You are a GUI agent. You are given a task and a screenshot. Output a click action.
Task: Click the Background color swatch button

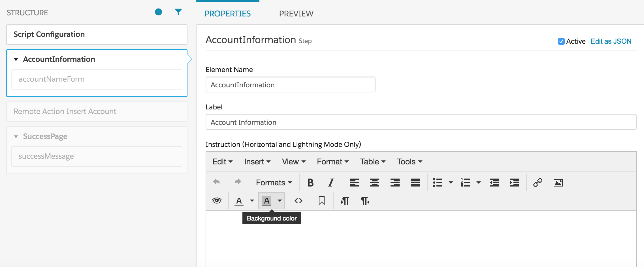pyautogui.click(x=266, y=201)
